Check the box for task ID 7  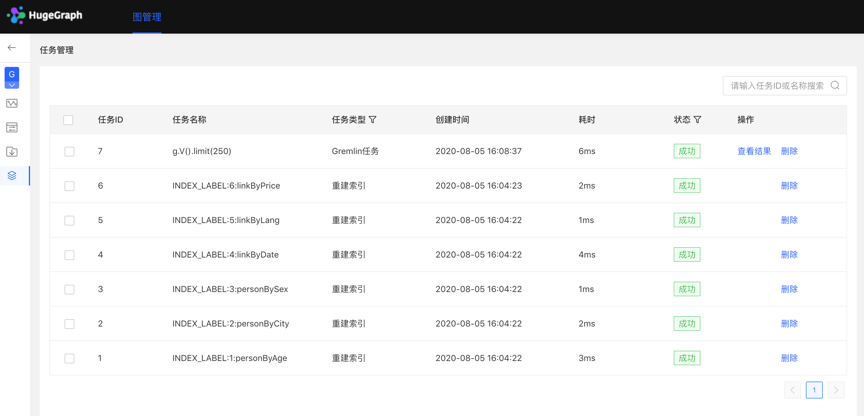tap(69, 152)
